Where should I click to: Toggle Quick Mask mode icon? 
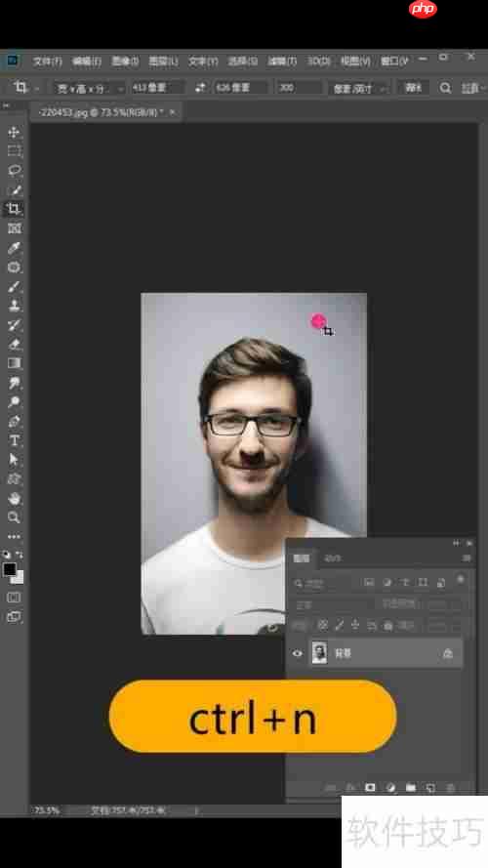pos(15,598)
